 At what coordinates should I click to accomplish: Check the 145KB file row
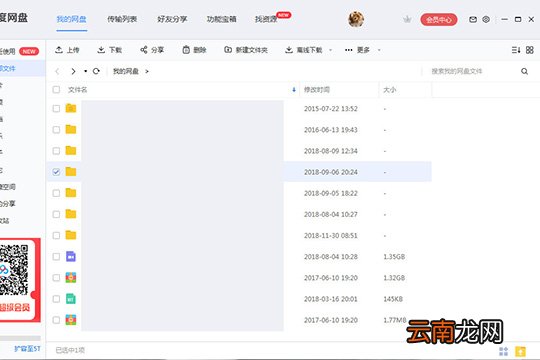(56, 299)
